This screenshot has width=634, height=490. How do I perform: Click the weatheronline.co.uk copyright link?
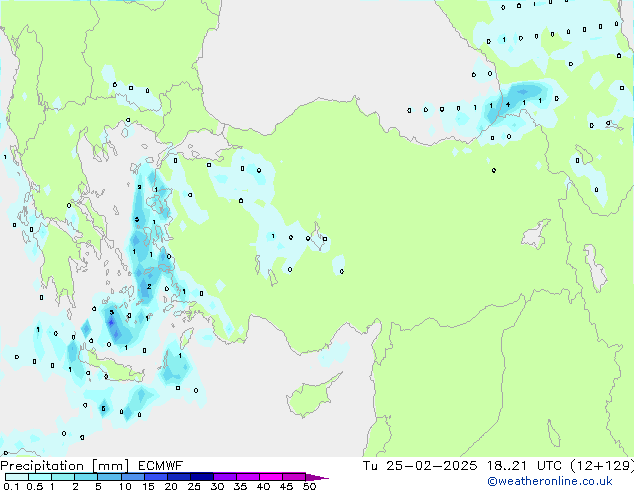point(550,481)
